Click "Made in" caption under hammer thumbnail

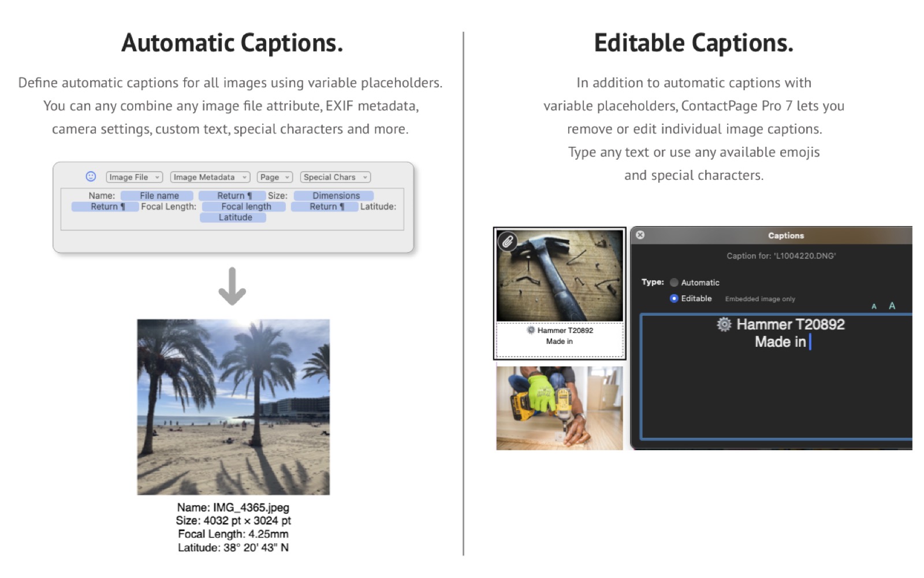[560, 342]
